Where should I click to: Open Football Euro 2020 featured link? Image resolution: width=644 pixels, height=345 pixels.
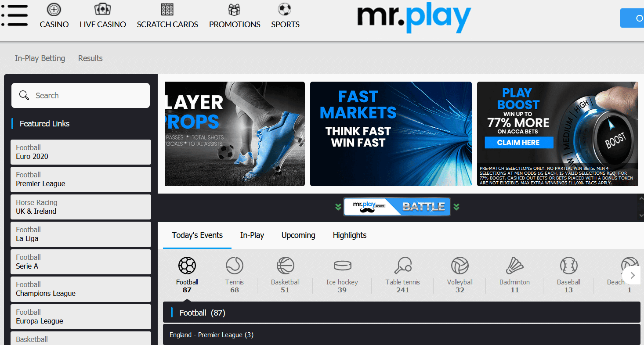pos(81,152)
